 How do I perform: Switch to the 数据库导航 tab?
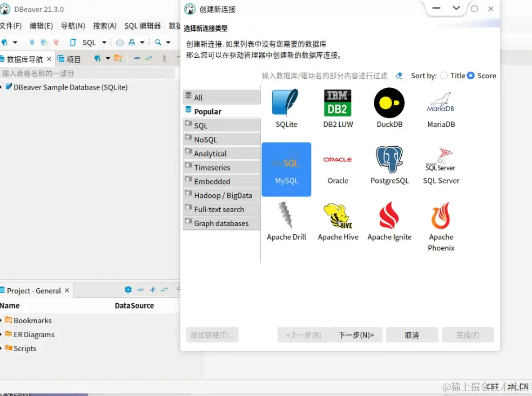click(x=25, y=59)
